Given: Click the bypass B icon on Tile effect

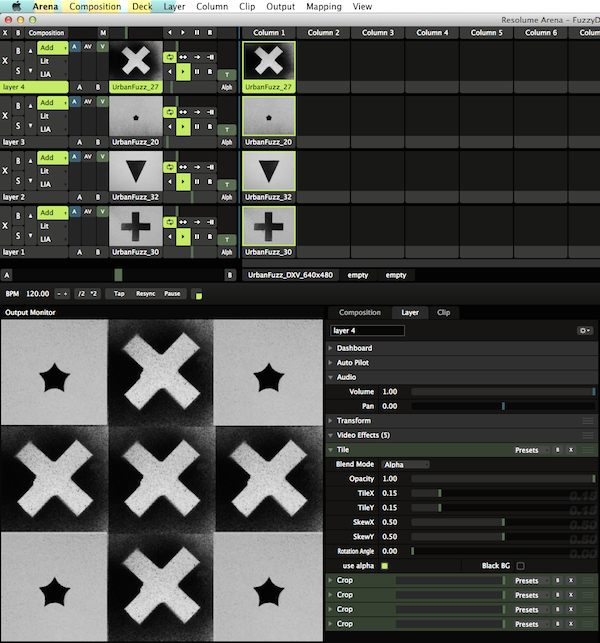Looking at the screenshot, I should click(x=557, y=450).
